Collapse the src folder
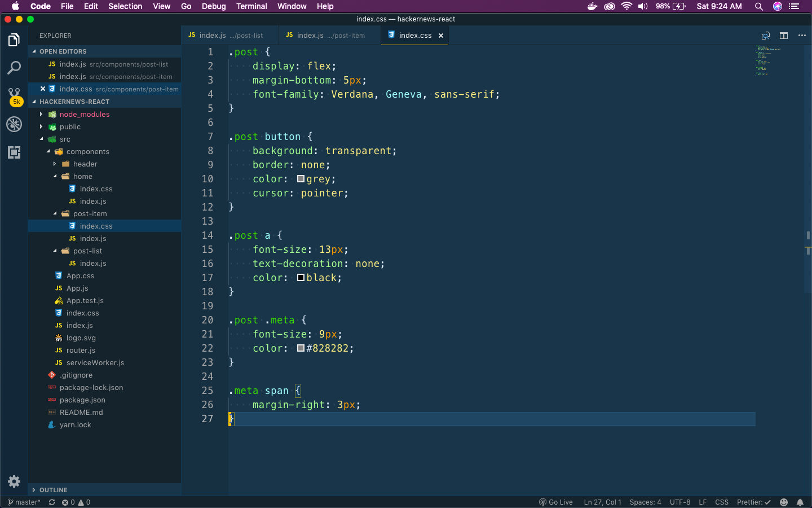 point(104,139)
